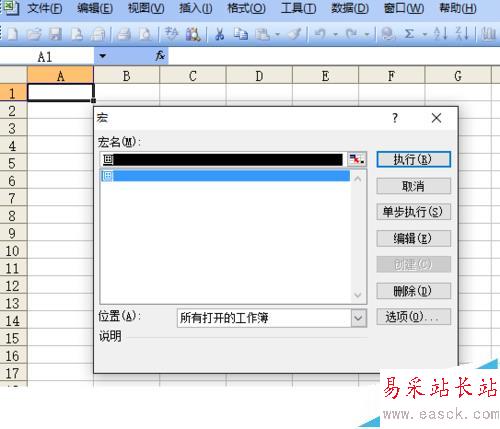Viewport: 500px width, 429px height.
Task: Select column D header
Action: pyautogui.click(x=259, y=76)
